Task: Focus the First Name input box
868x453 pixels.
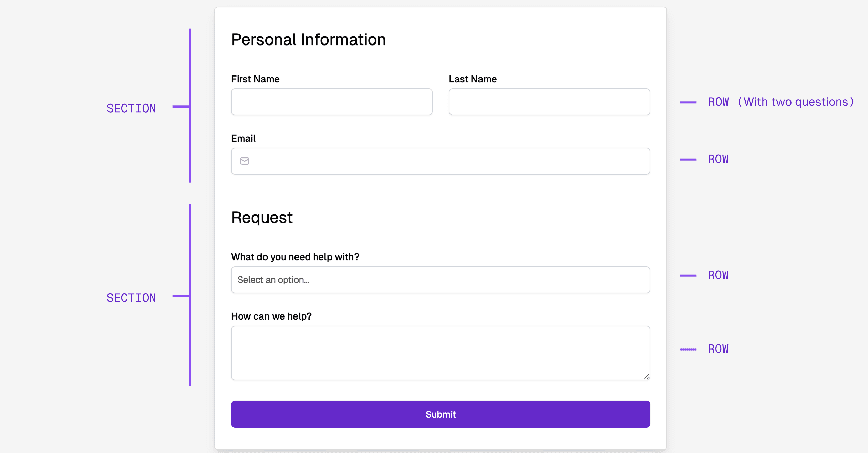Action: [x=332, y=102]
